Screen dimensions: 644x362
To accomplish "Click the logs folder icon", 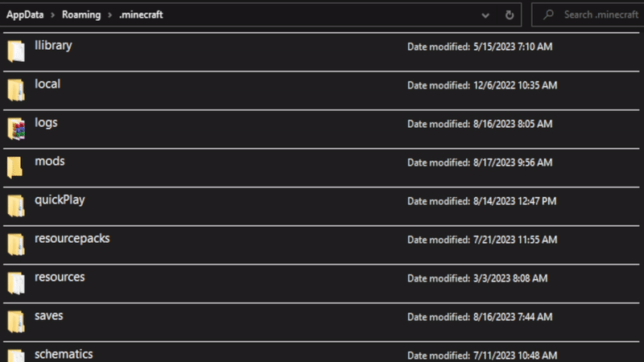I will (16, 129).
